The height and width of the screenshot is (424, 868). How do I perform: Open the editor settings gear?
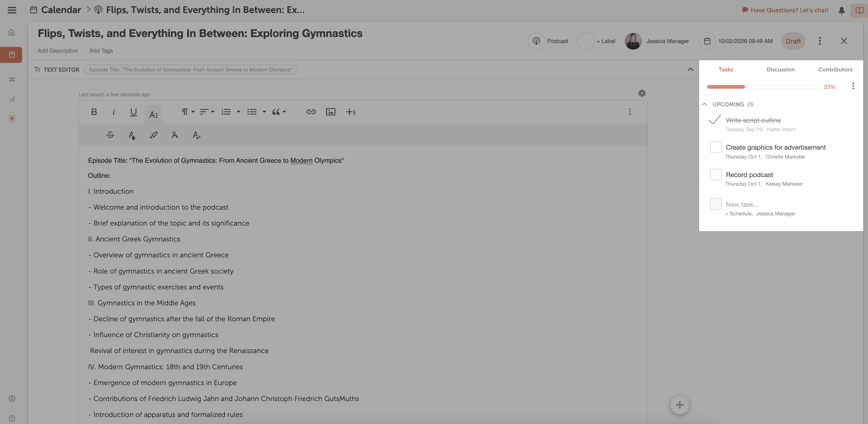pyautogui.click(x=641, y=93)
